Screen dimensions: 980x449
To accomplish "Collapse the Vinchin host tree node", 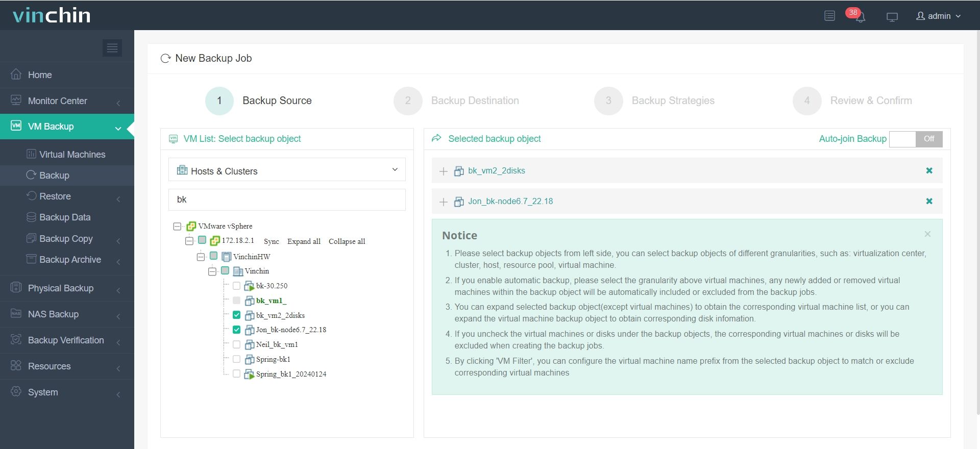I will coord(212,271).
